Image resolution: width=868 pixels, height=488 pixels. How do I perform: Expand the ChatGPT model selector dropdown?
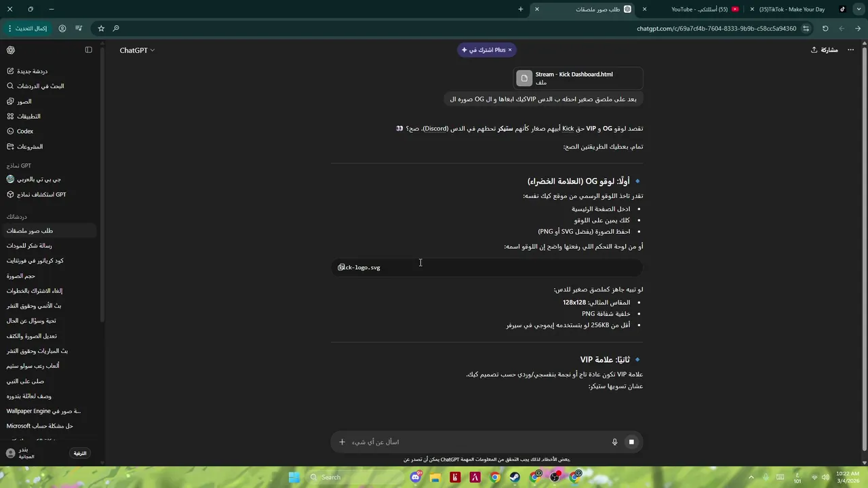point(137,50)
